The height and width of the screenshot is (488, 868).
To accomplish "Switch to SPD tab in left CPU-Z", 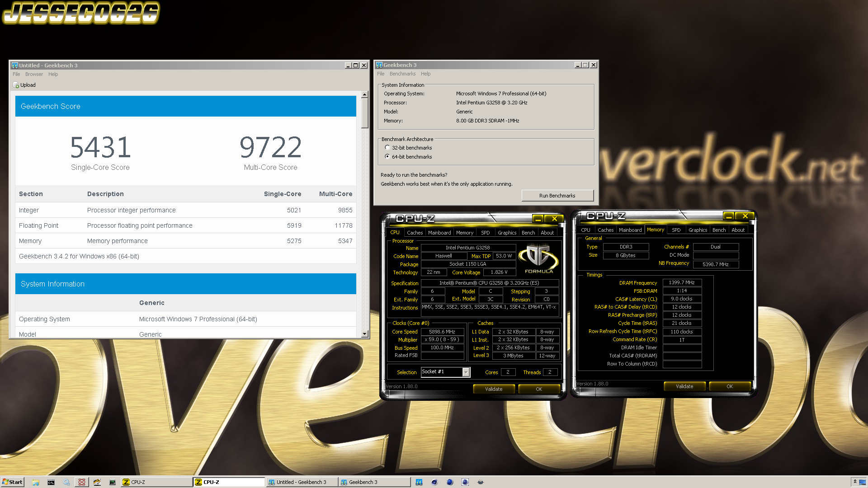I will pos(485,233).
